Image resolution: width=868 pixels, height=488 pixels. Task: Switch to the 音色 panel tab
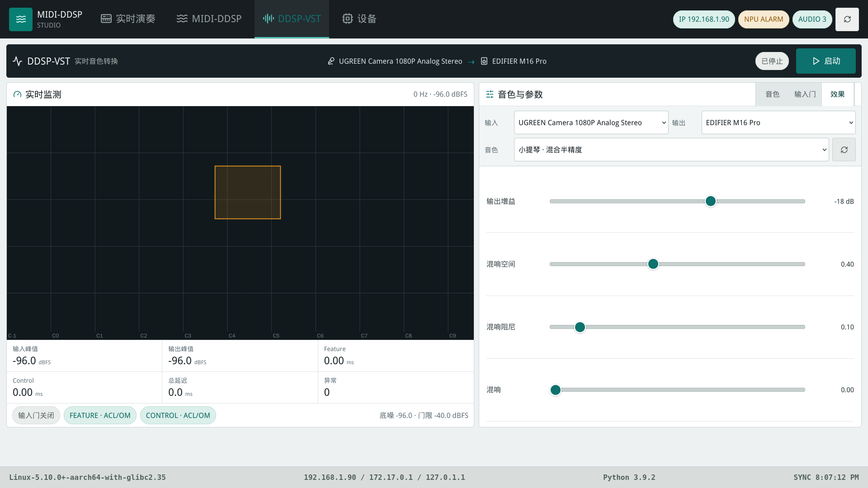(772, 94)
